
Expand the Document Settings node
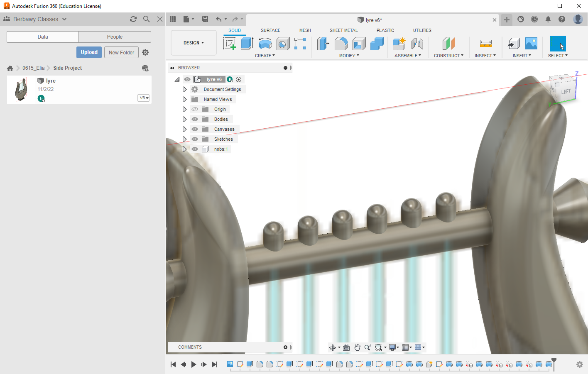point(184,89)
